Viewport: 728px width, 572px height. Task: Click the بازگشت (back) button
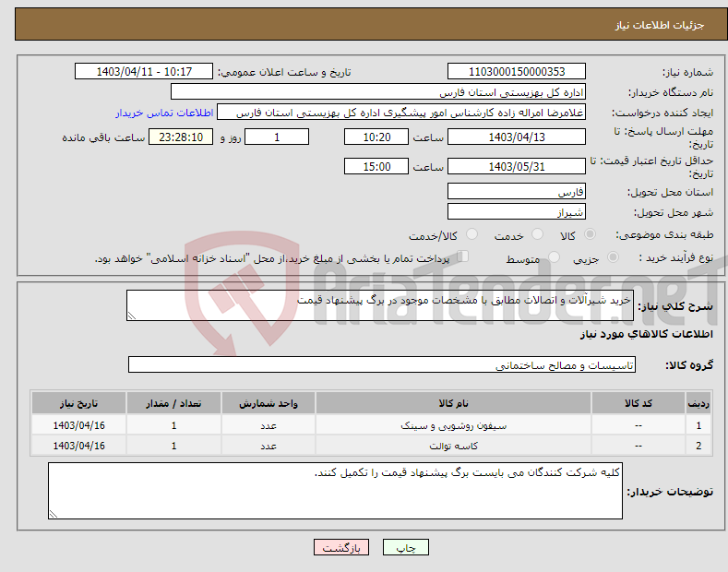[x=341, y=547]
